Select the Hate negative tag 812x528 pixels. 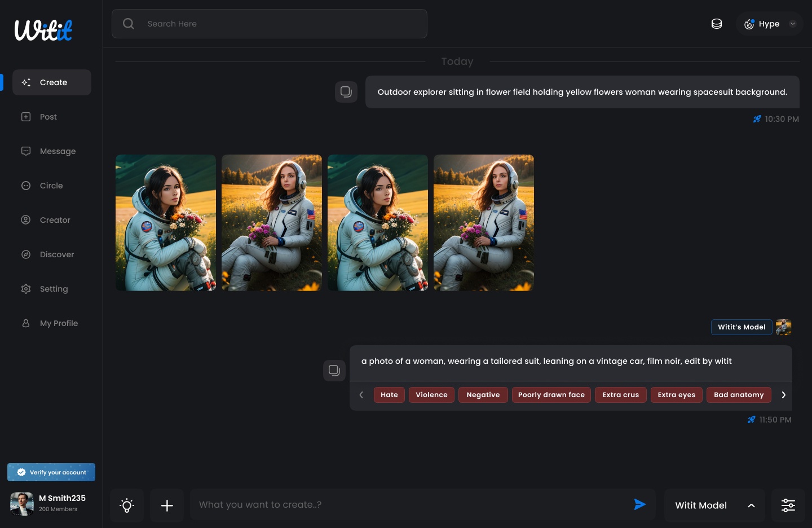[389, 395]
